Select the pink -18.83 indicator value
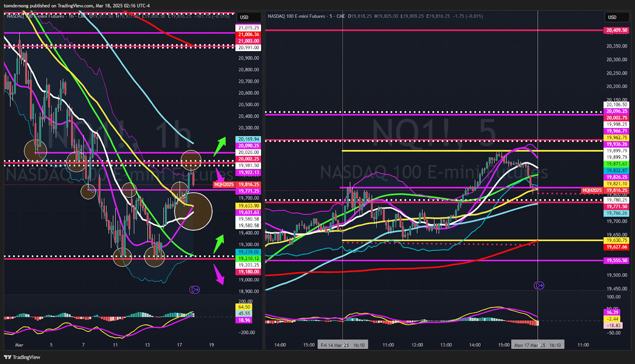The width and height of the screenshot is (635, 364). [613, 326]
